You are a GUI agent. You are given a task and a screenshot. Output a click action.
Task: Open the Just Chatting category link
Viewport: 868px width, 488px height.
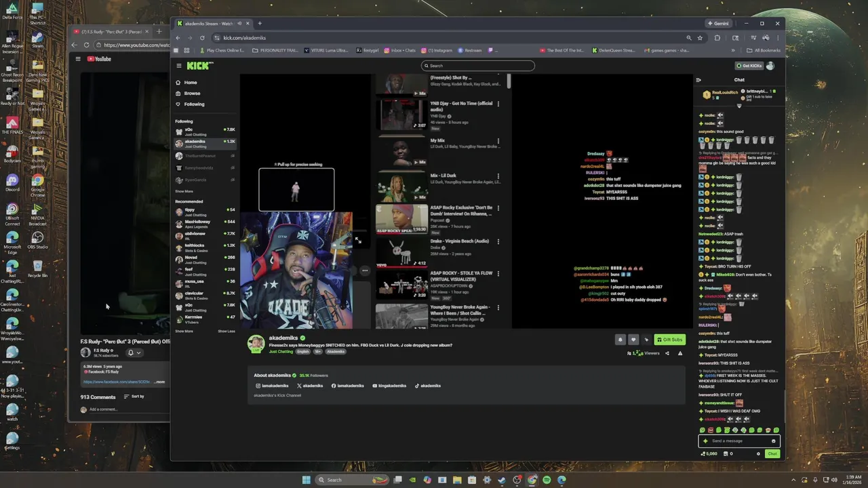[x=281, y=352]
